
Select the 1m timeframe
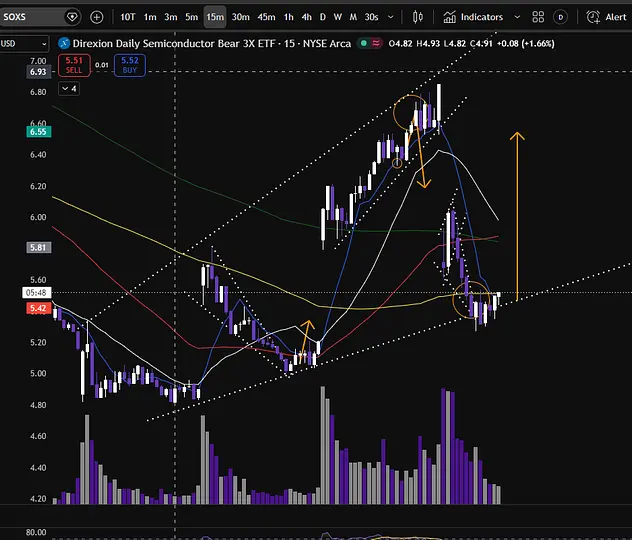(x=150, y=17)
